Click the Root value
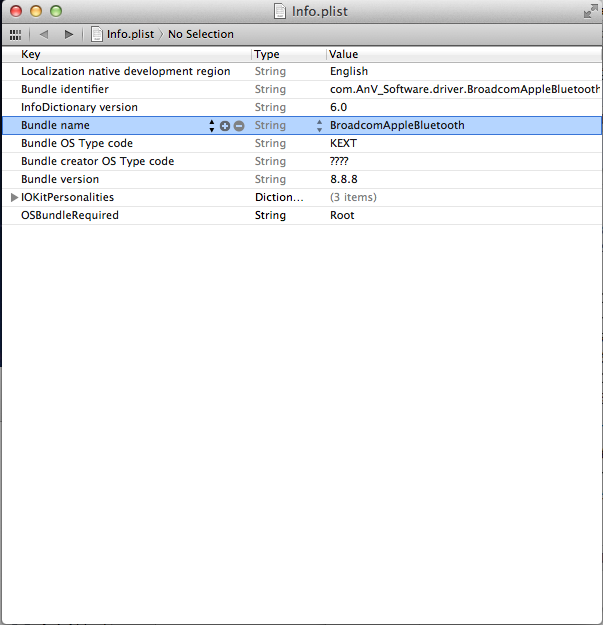This screenshot has height=625, width=603. 342,215
